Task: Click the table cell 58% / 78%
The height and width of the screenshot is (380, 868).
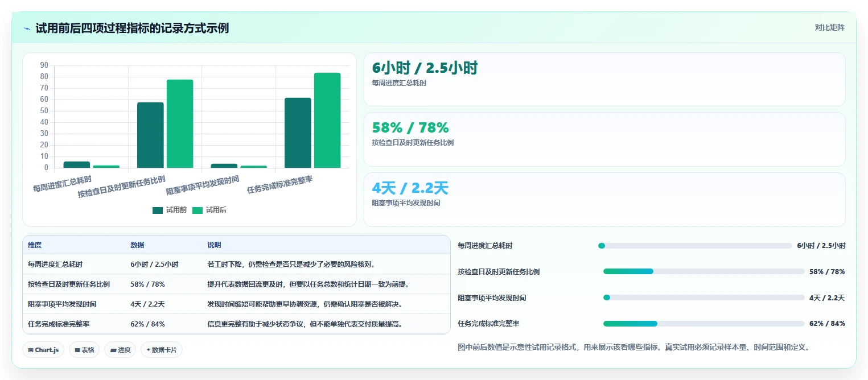Action: pos(147,284)
